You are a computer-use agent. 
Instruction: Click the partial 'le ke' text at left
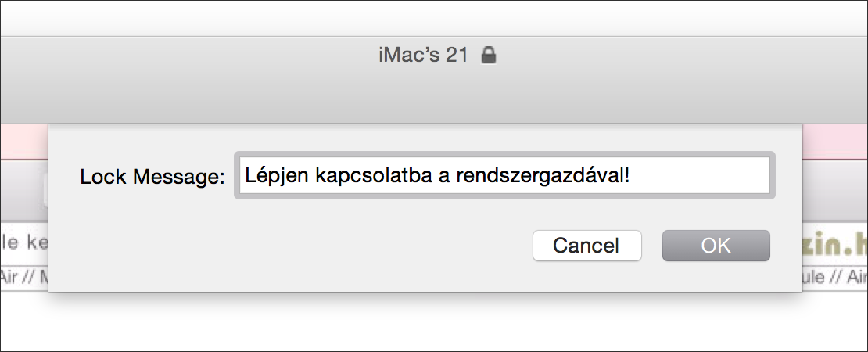(24, 242)
